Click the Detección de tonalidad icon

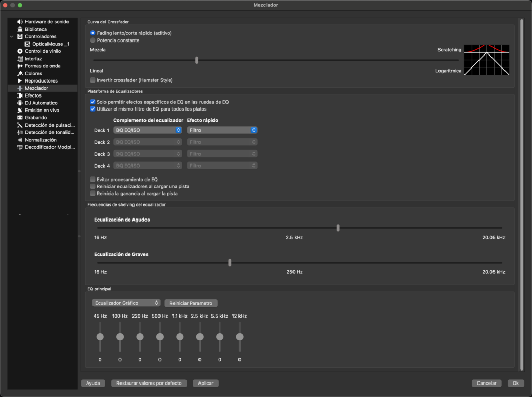coord(20,132)
